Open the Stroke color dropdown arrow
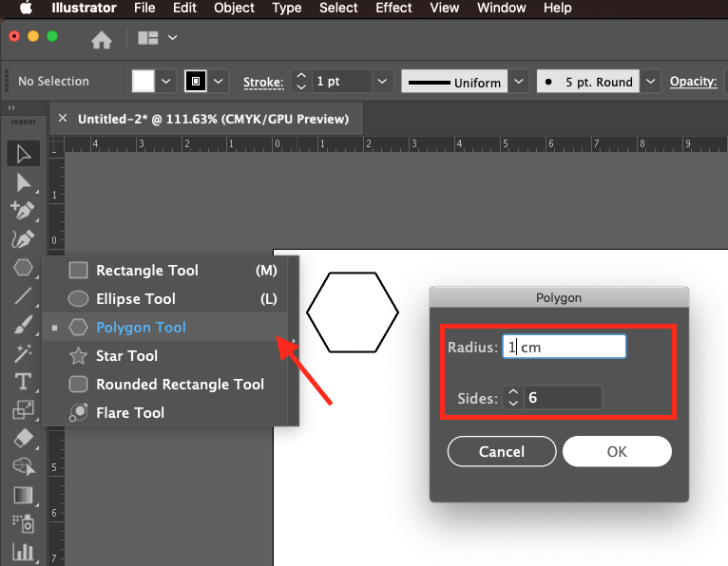This screenshot has width=728, height=566. pyautogui.click(x=219, y=82)
